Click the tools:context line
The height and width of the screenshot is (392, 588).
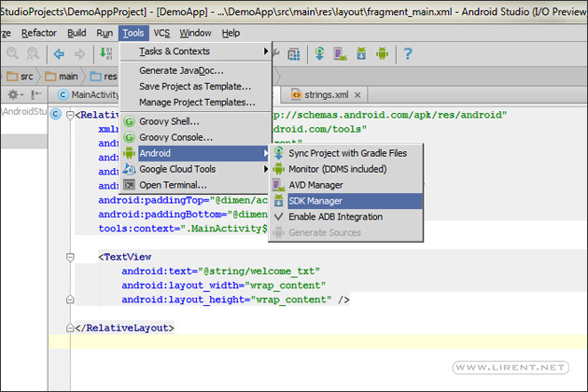pyautogui.click(x=183, y=229)
